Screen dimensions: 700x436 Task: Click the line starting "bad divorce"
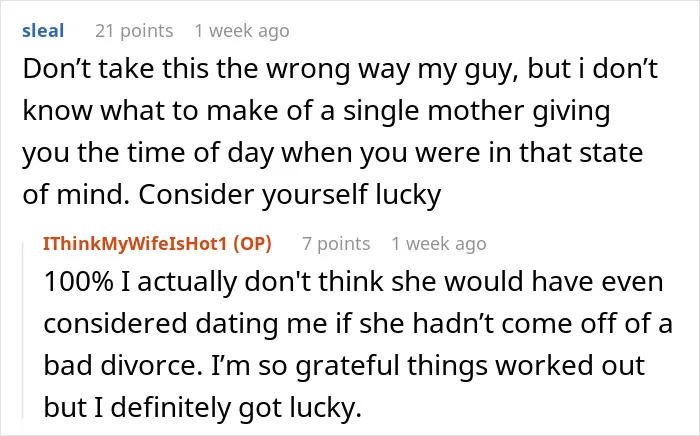tap(344, 366)
